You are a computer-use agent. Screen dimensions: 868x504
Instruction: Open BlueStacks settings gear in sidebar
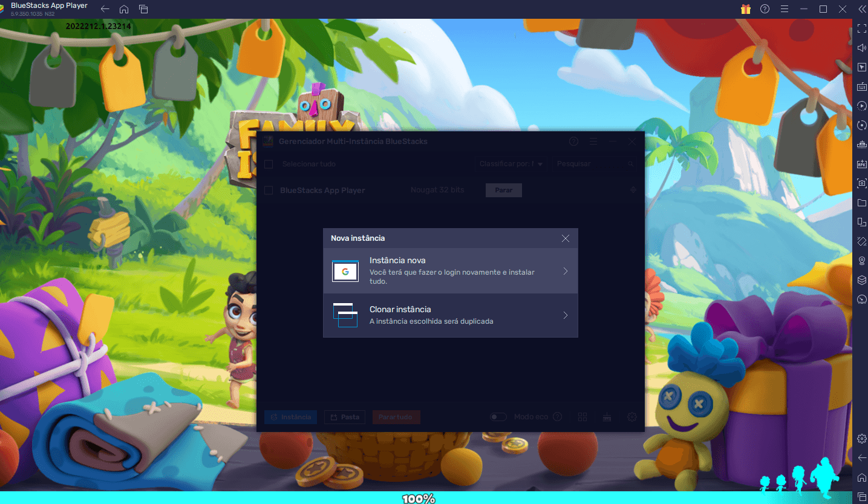click(x=862, y=438)
